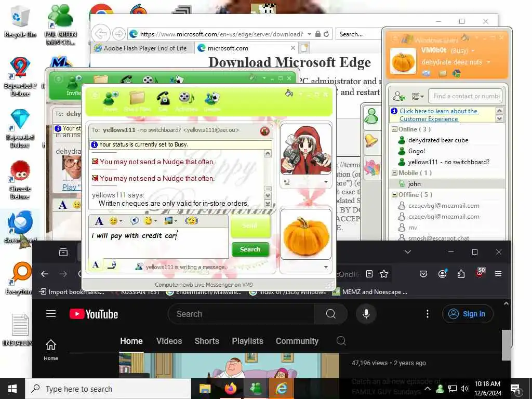Open File Explorer from the taskbar

[x=205, y=389]
